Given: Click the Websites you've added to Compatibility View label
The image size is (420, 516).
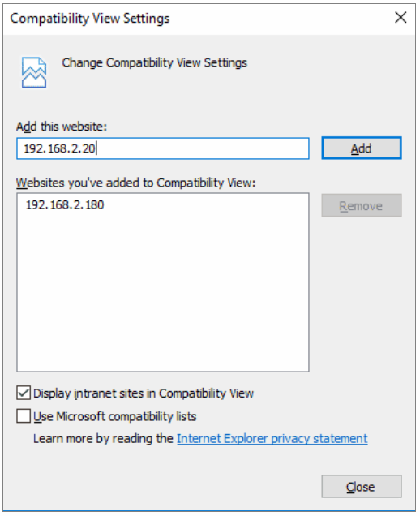Looking at the screenshot, I should click(136, 183).
